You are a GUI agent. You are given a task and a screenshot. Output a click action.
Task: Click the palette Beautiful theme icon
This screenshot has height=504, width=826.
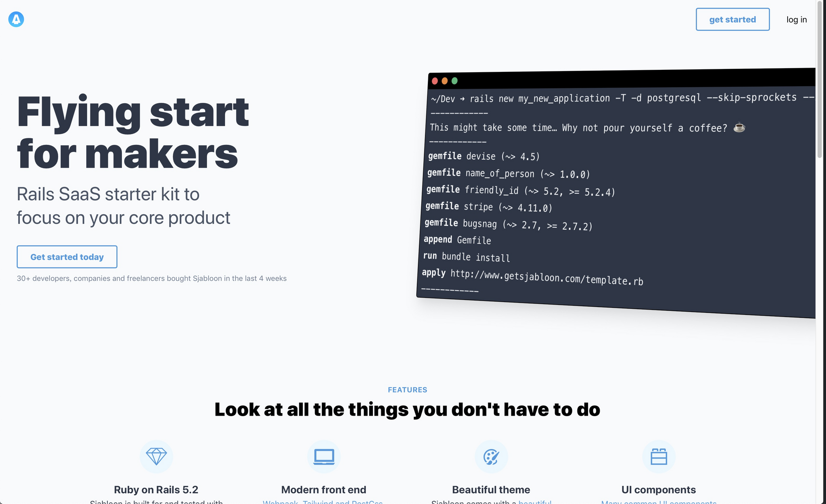pos(491,456)
